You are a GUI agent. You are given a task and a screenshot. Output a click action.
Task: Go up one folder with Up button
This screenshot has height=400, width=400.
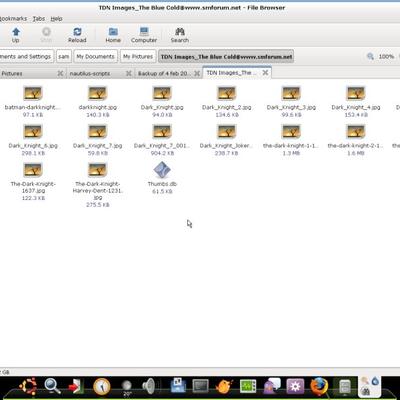[x=15, y=35]
